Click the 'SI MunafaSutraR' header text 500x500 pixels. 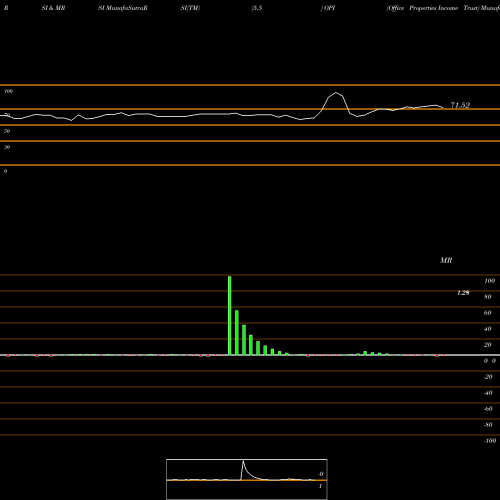(x=123, y=8)
